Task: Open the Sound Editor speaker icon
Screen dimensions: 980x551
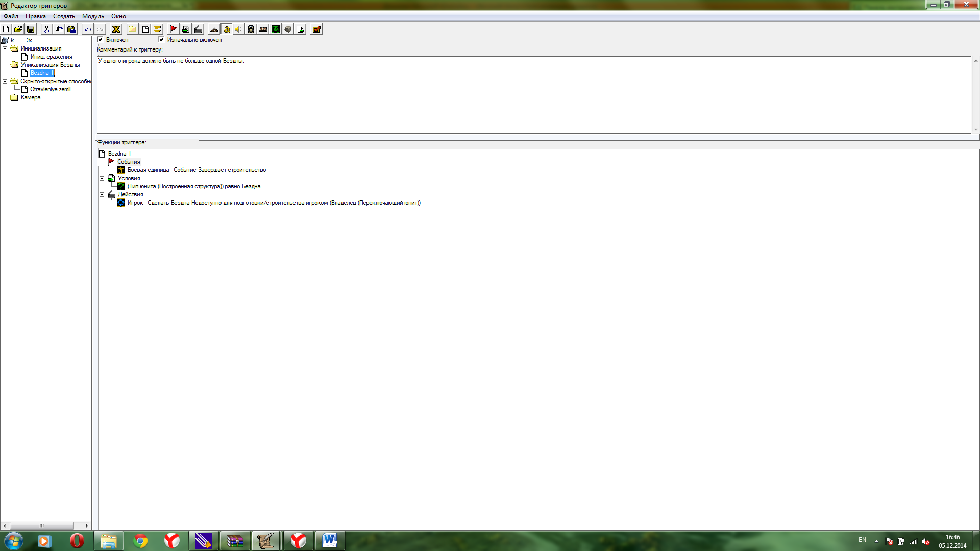Action: point(239,29)
